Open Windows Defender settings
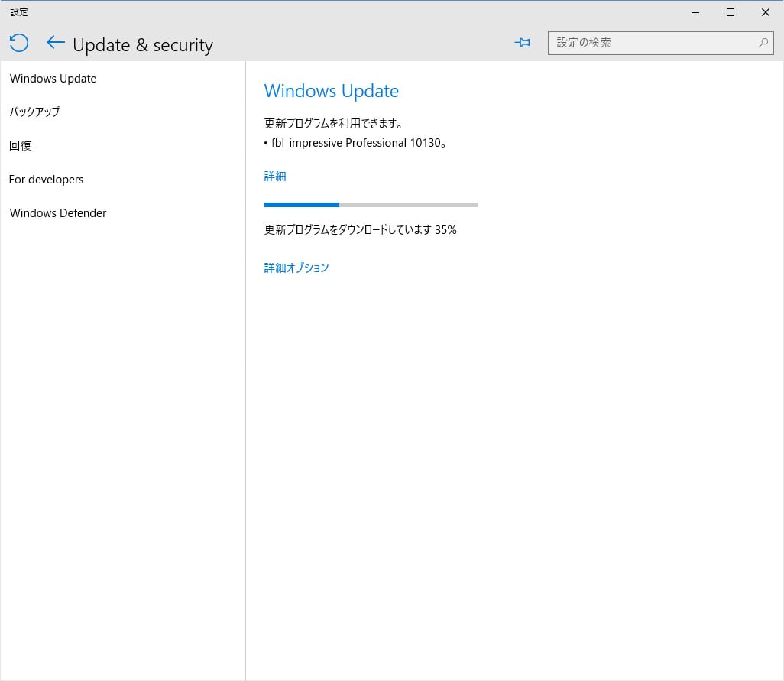The height and width of the screenshot is (681, 784). pyautogui.click(x=58, y=213)
